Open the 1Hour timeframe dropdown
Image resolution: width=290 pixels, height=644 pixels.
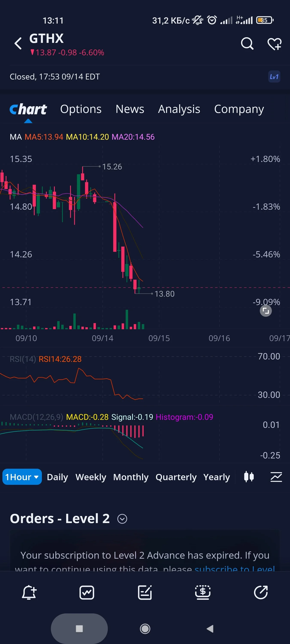click(x=22, y=477)
